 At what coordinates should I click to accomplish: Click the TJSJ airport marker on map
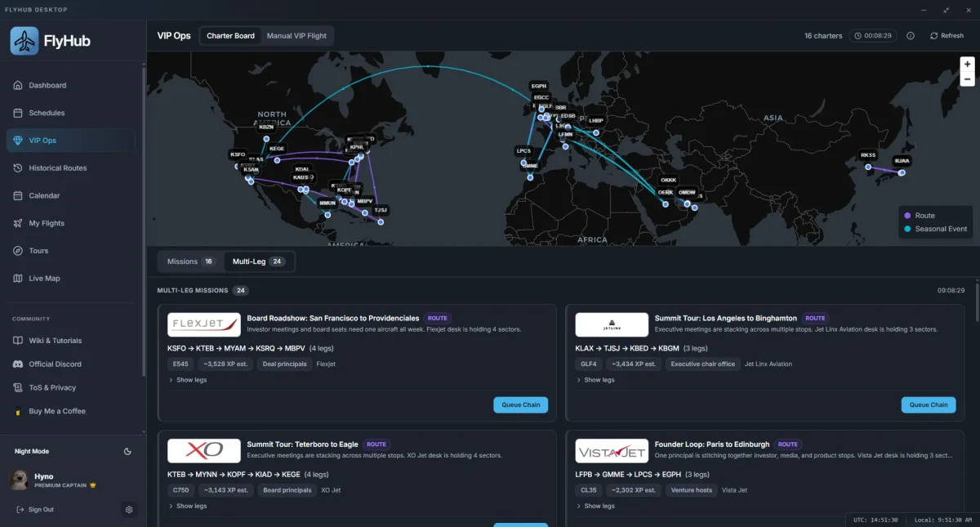381,210
